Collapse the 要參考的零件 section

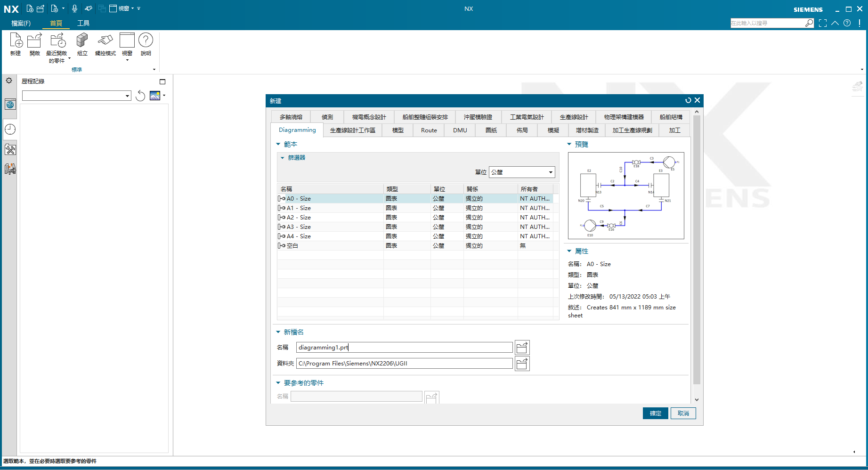pos(278,383)
